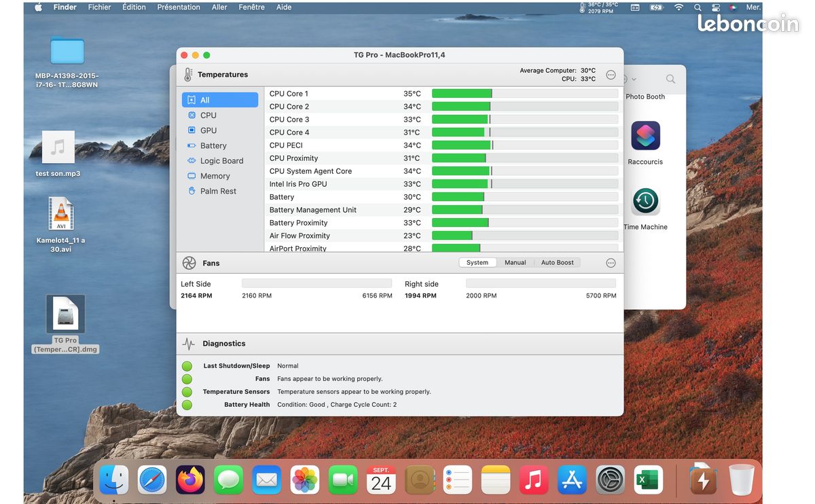Viewport: 815px width, 504px height.
Task: Open the Fichier menu
Action: click(100, 7)
